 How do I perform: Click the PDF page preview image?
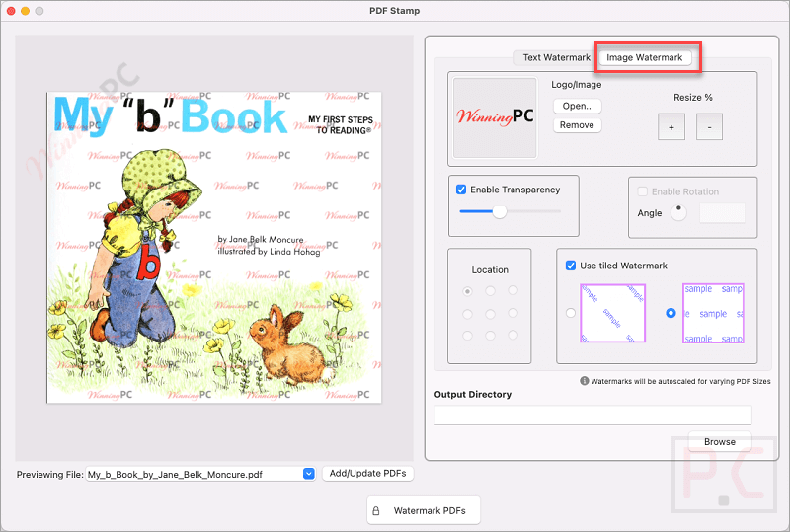(214, 248)
